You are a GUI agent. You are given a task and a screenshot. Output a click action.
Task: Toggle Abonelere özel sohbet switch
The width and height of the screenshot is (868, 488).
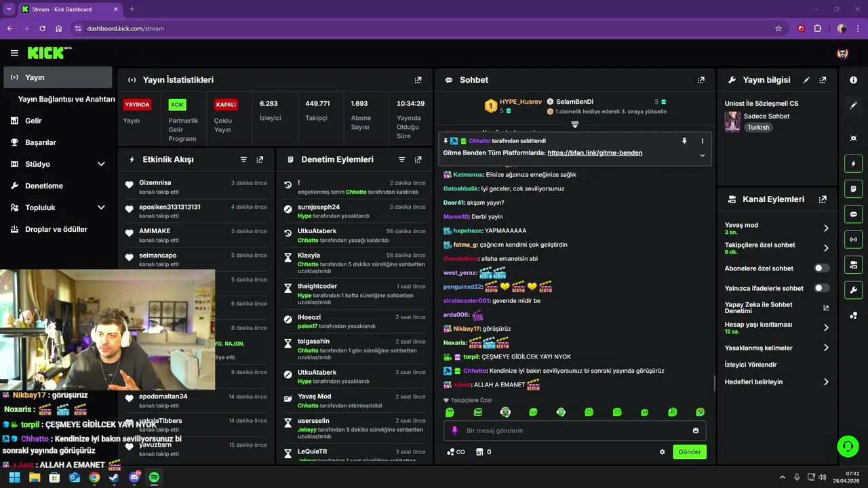coord(821,268)
